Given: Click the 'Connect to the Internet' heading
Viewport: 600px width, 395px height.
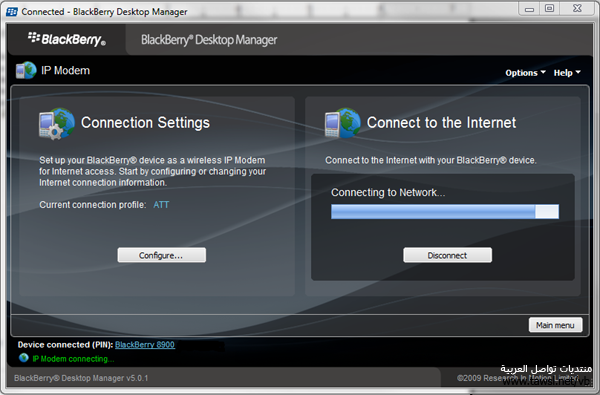Looking at the screenshot, I should click(x=441, y=123).
